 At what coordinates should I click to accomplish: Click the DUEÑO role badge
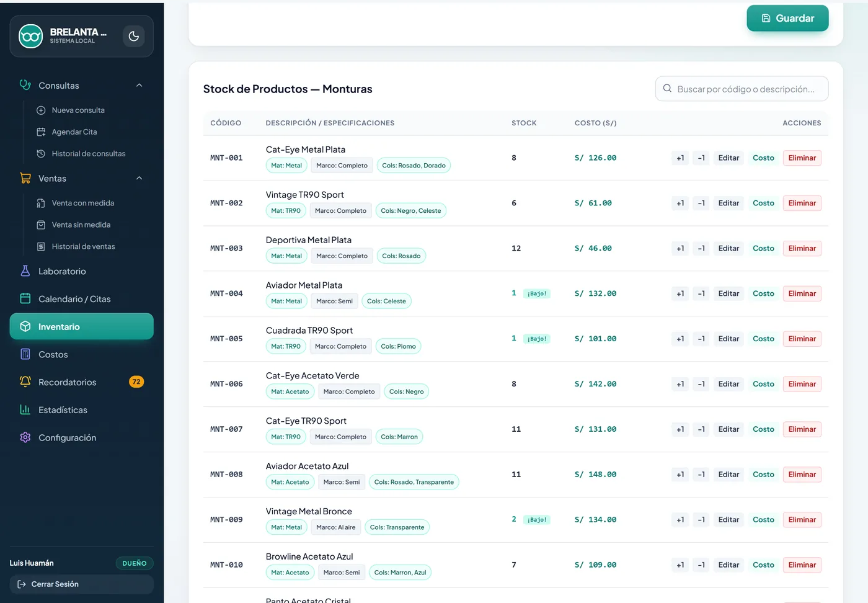click(135, 563)
